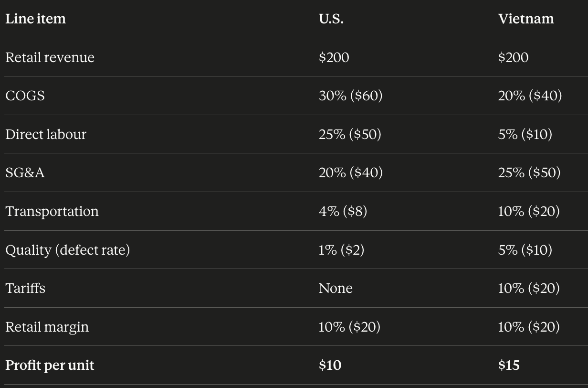
Task: Select U.S. quality value 1% ($2)
Action: 341,250
